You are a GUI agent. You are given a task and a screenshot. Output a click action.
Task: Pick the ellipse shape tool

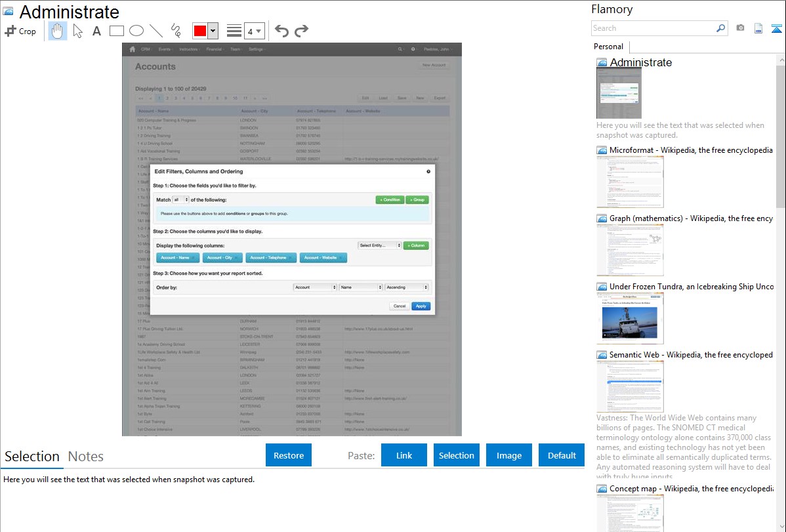coord(136,31)
